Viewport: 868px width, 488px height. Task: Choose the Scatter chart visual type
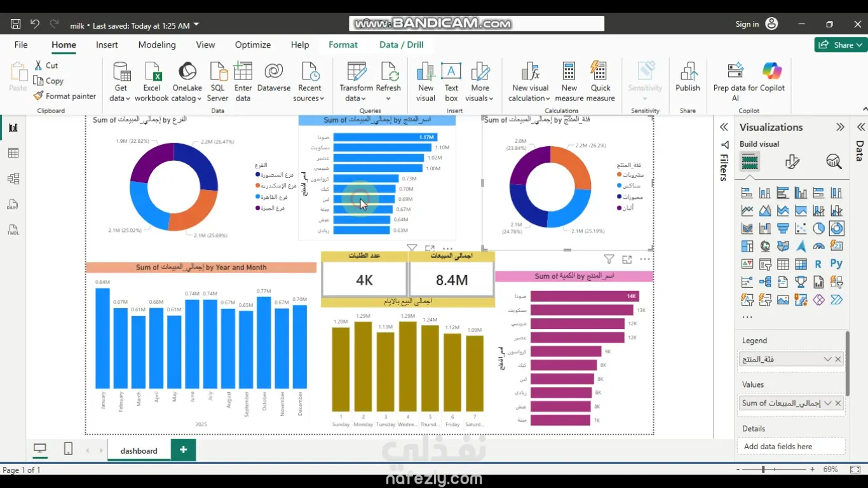801,229
